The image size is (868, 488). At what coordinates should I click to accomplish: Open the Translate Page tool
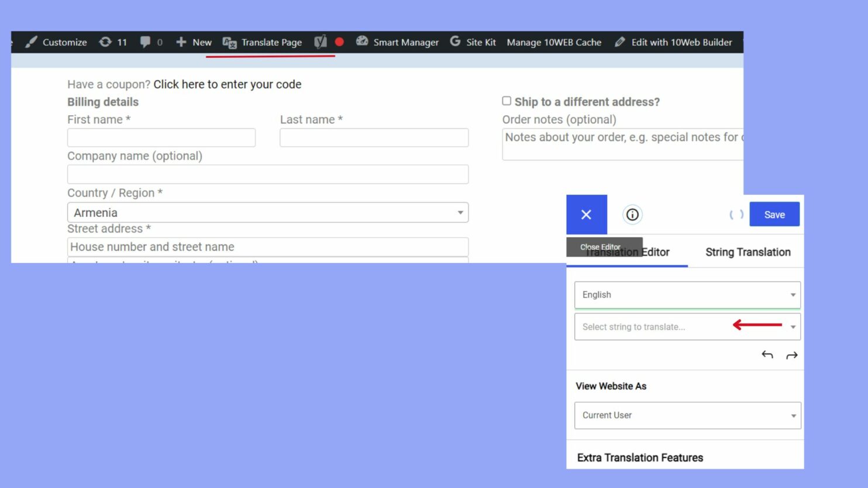tap(262, 42)
